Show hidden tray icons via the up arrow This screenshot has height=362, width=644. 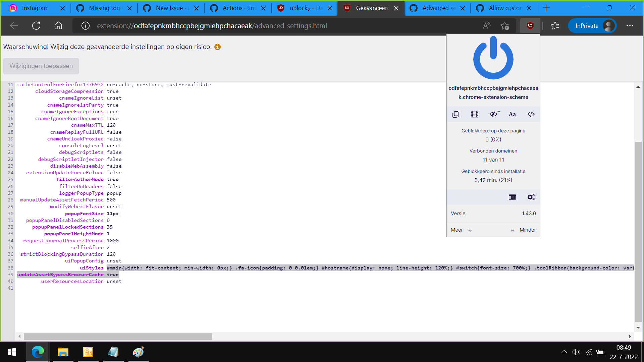point(564,352)
